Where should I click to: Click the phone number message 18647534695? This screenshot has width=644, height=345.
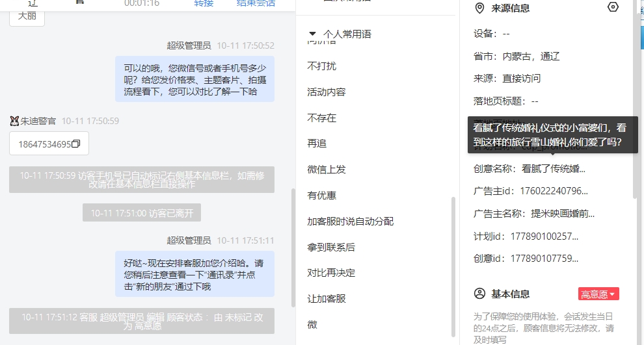tap(49, 144)
